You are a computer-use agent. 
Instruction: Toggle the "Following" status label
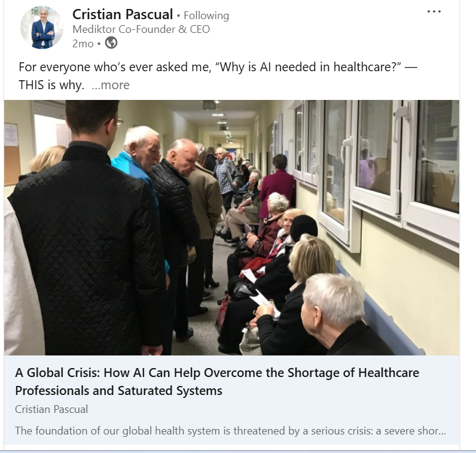[x=206, y=16]
